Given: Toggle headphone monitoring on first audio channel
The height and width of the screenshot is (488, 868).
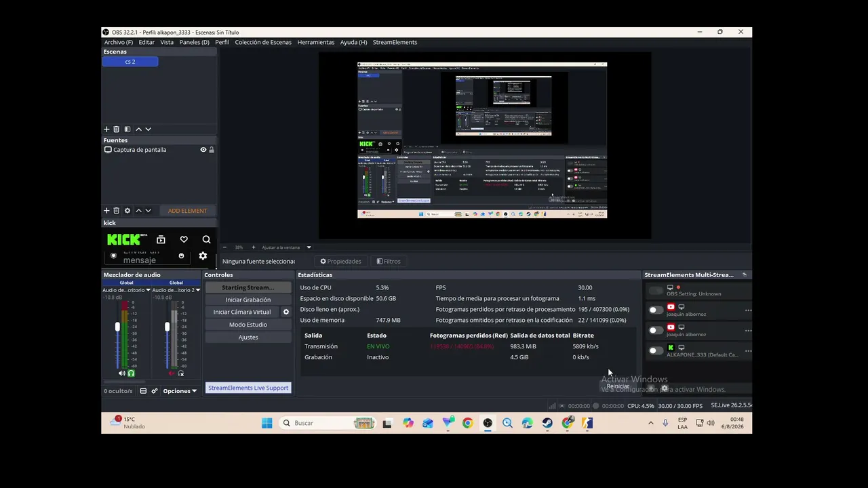Looking at the screenshot, I should (132, 373).
